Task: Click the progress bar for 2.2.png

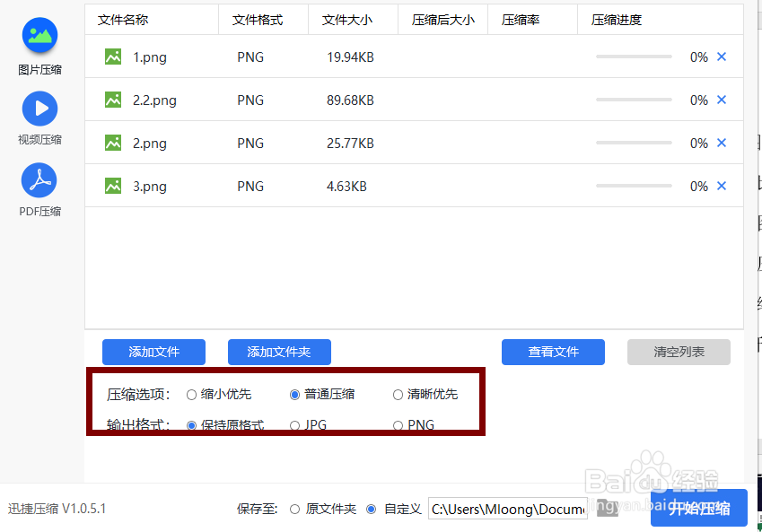Action: [x=634, y=100]
